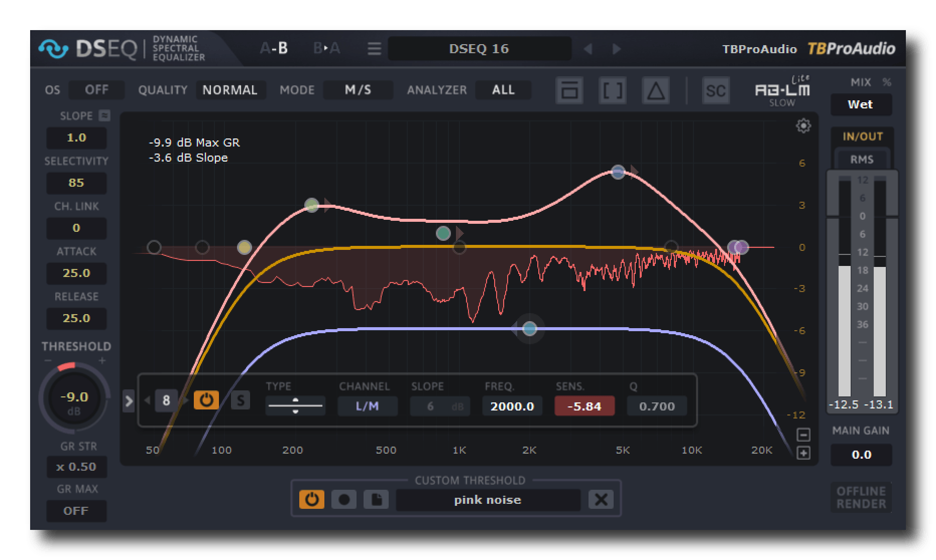Select the cyan node on purple curve
936x560 pixels.
point(530,329)
